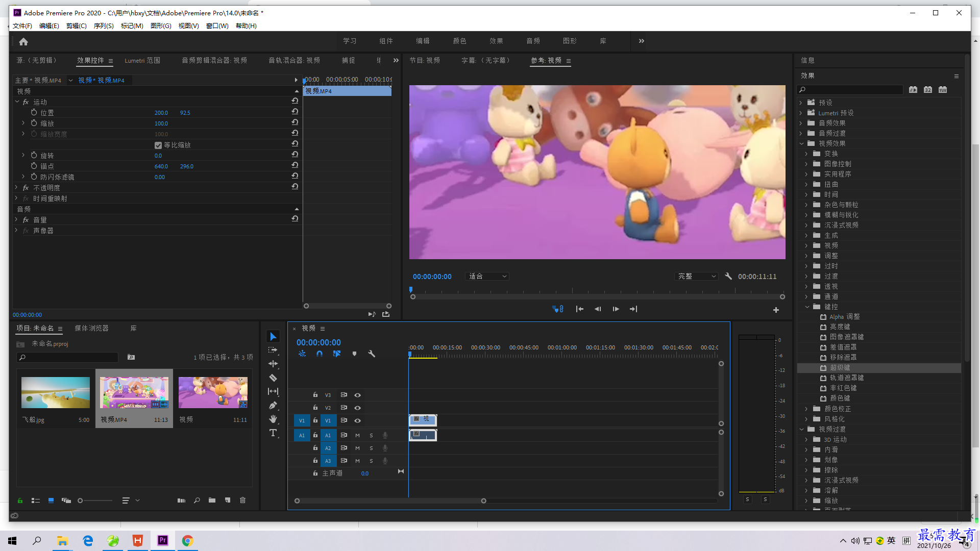980x551 pixels.
Task: Select the 飞船.jpg thumbnail
Action: [x=56, y=392]
